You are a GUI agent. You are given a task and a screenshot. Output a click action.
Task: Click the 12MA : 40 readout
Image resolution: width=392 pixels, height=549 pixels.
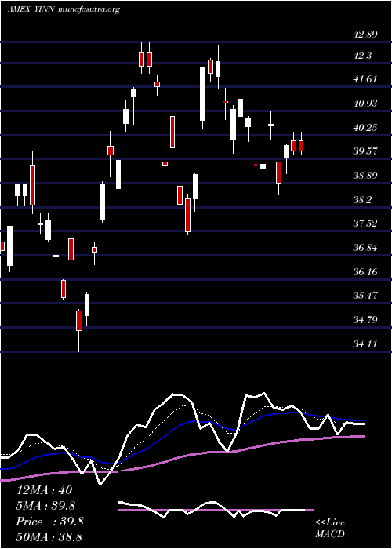coord(44,490)
